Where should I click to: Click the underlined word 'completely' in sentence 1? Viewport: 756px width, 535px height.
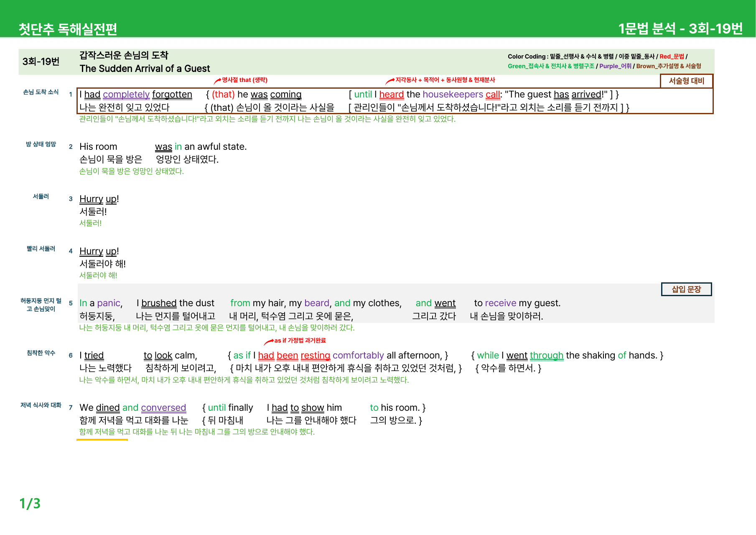point(126,95)
